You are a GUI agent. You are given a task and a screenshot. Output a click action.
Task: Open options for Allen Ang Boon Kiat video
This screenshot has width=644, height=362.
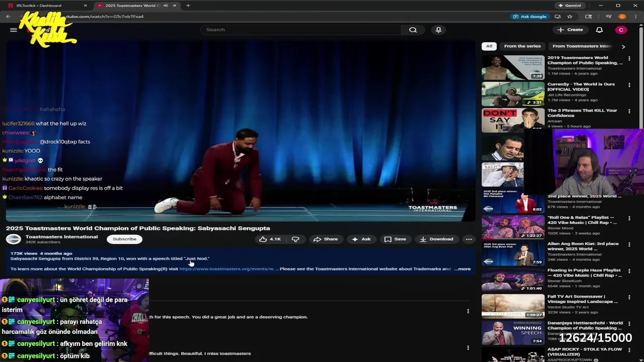[629, 244]
